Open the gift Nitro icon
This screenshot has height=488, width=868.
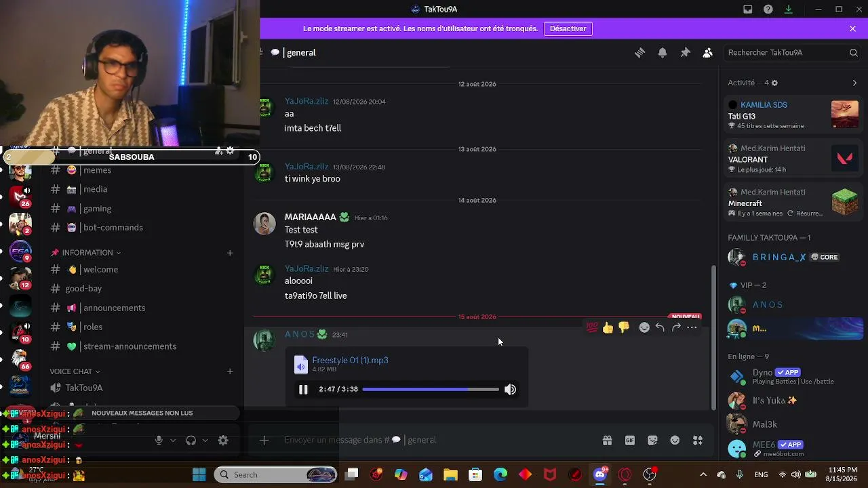(607, 441)
